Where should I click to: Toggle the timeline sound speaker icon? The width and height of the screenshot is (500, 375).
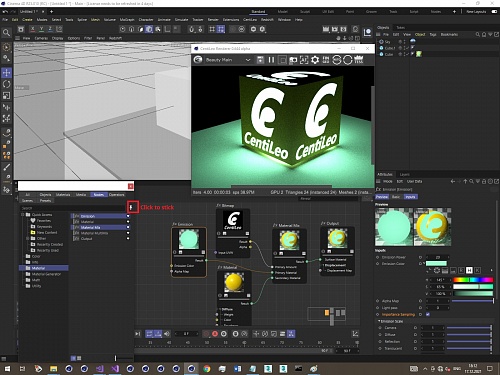tap(167, 334)
